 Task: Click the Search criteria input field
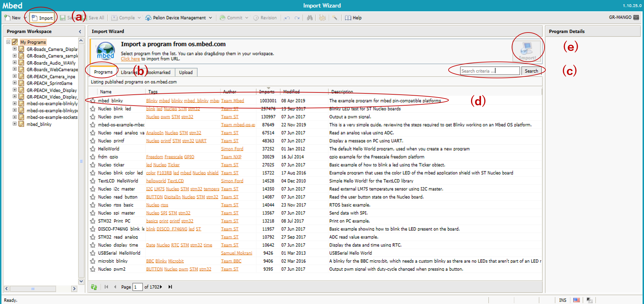tap(489, 71)
